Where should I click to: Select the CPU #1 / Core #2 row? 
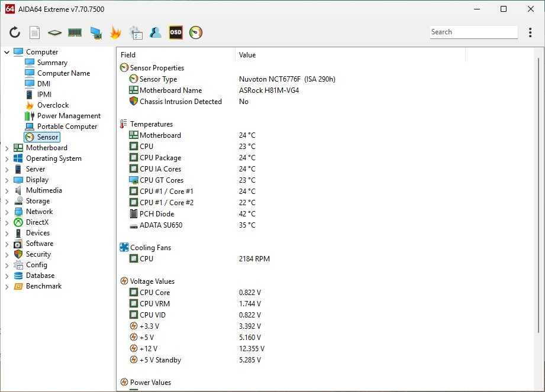[x=192, y=202]
